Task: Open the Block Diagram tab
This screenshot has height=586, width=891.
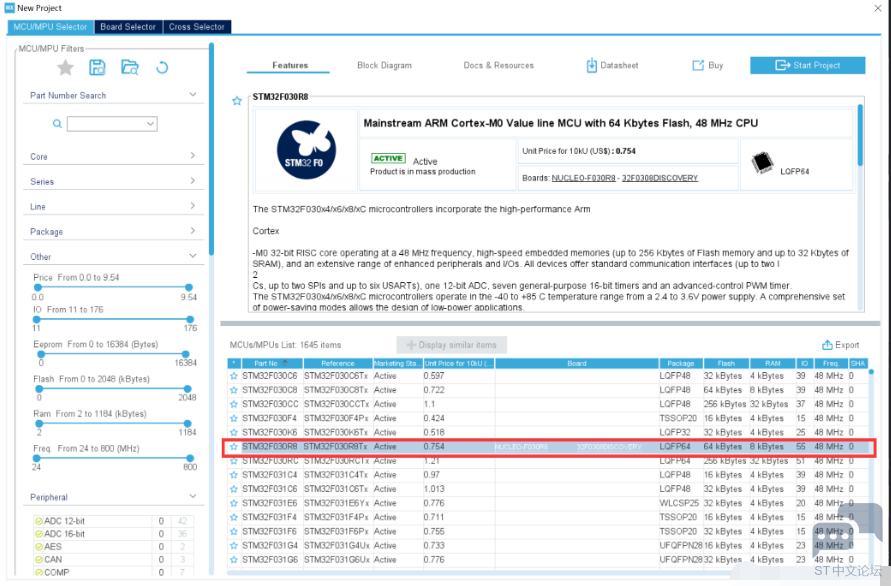Action: click(384, 65)
